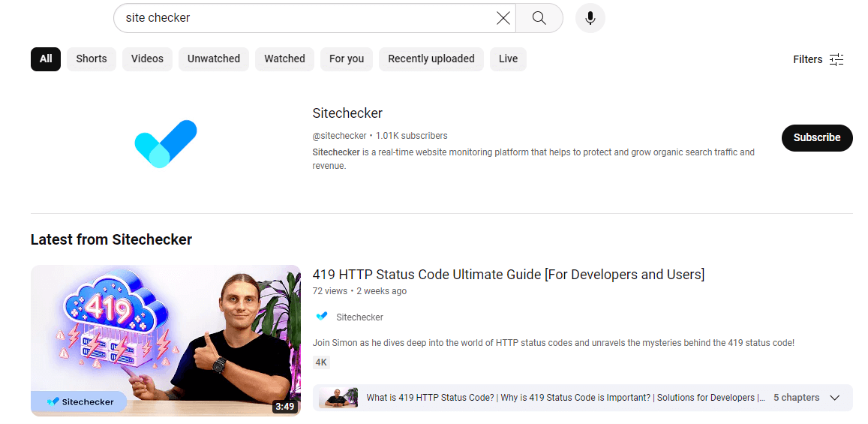Screen dimensions: 868x424
Task: Select the Live filter chip
Action: coord(508,59)
